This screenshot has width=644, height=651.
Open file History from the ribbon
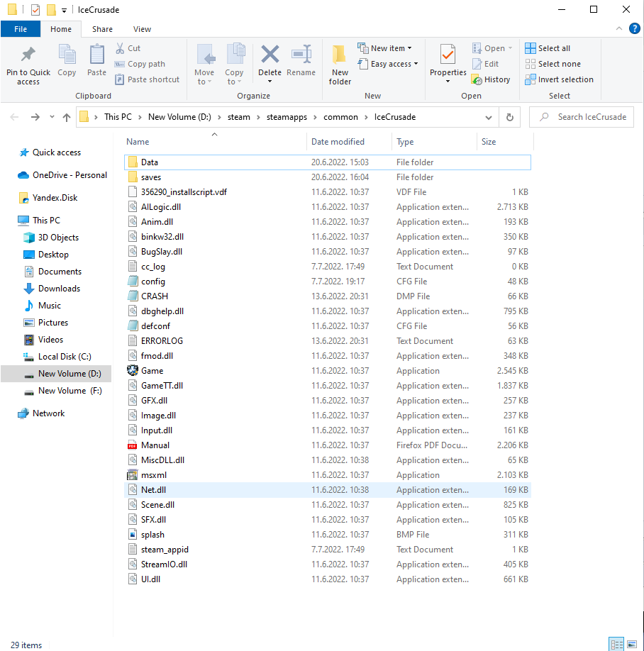(x=491, y=79)
